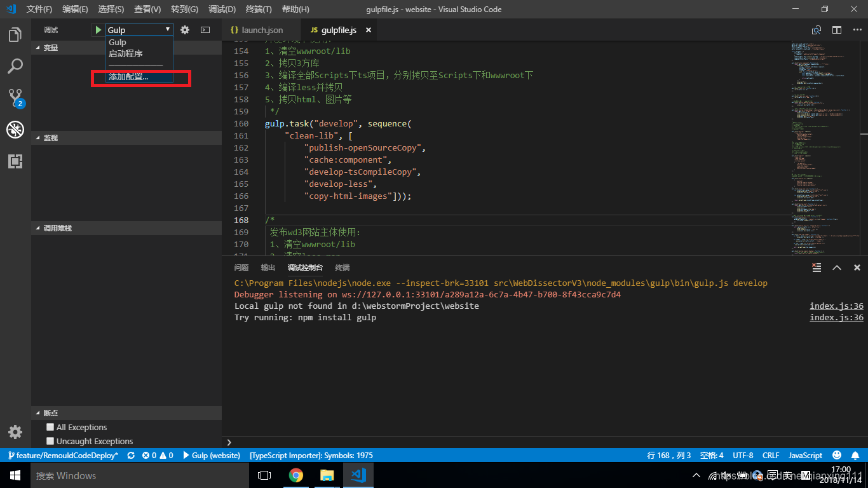Open the Explorer view in the activity bar

coord(15,35)
